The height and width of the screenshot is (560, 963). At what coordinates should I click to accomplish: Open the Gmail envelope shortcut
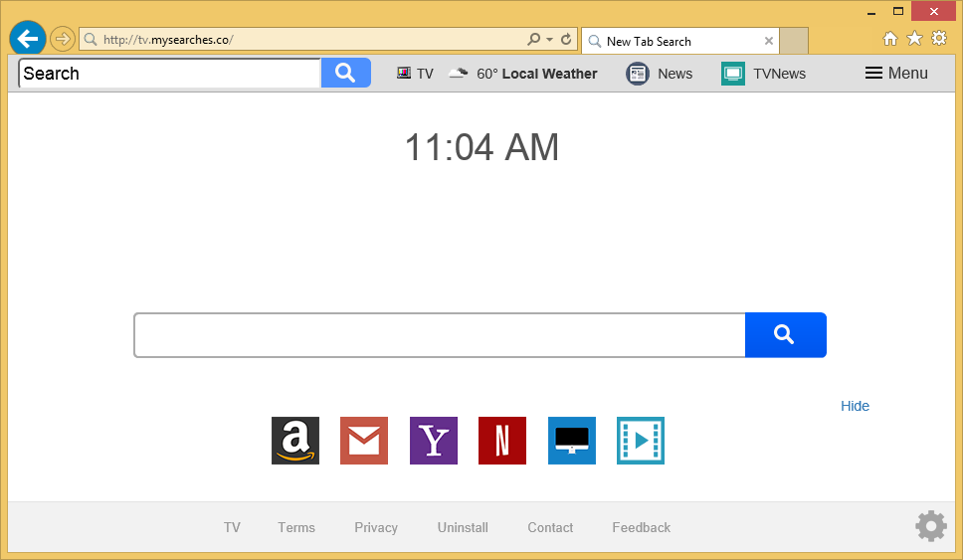(364, 441)
